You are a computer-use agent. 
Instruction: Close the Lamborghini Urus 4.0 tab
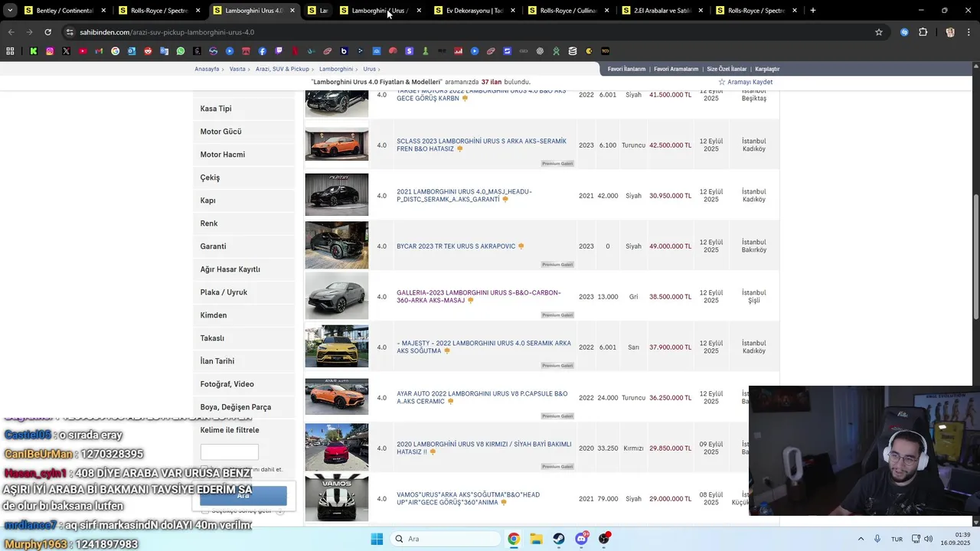pyautogui.click(x=292, y=11)
